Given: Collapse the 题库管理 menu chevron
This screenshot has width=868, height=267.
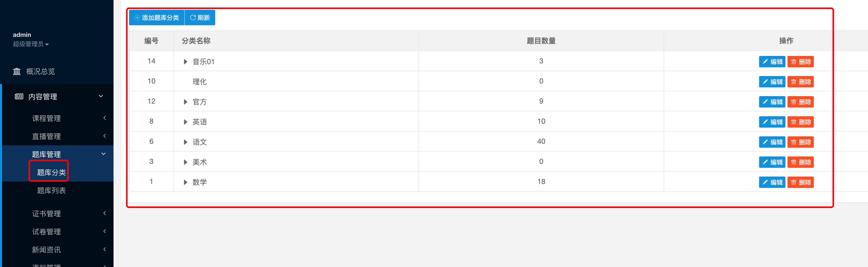Looking at the screenshot, I should pyautogui.click(x=103, y=154).
